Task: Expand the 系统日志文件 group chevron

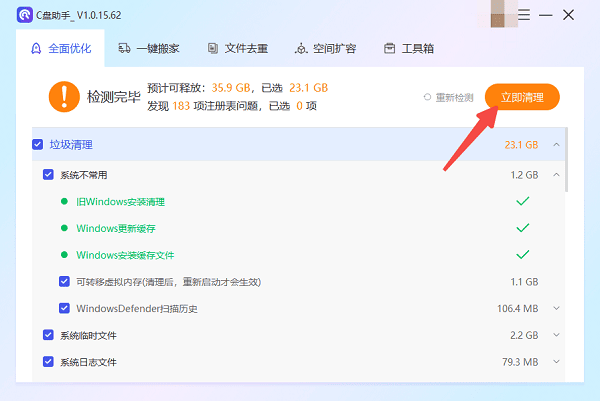Action: 556,362
